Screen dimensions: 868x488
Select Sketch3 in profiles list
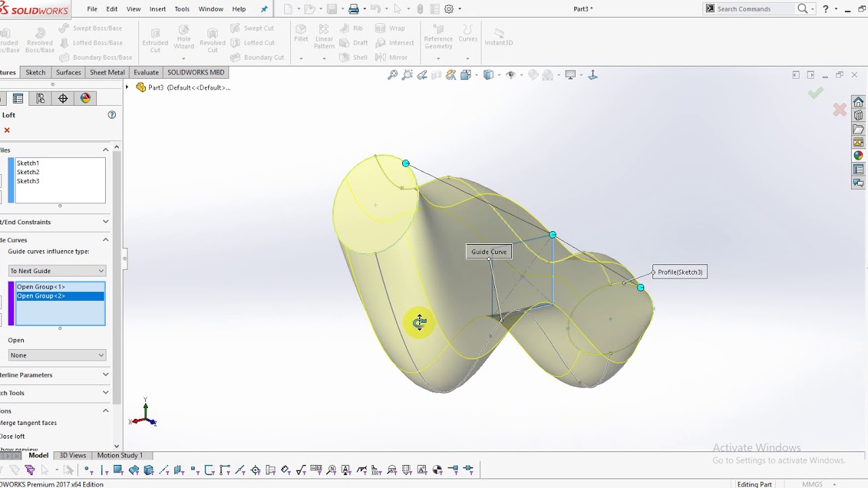28,181
